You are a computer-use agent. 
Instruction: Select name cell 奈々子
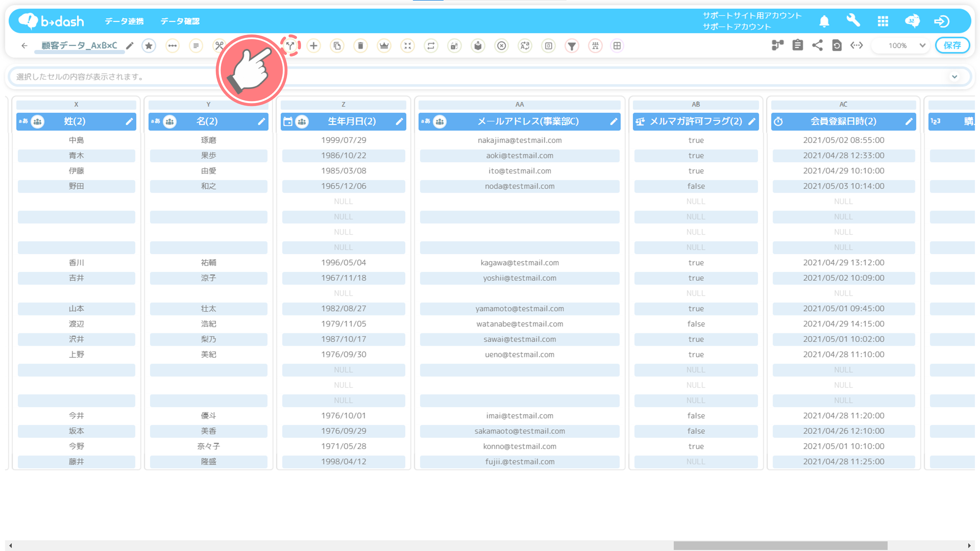pos(208,446)
